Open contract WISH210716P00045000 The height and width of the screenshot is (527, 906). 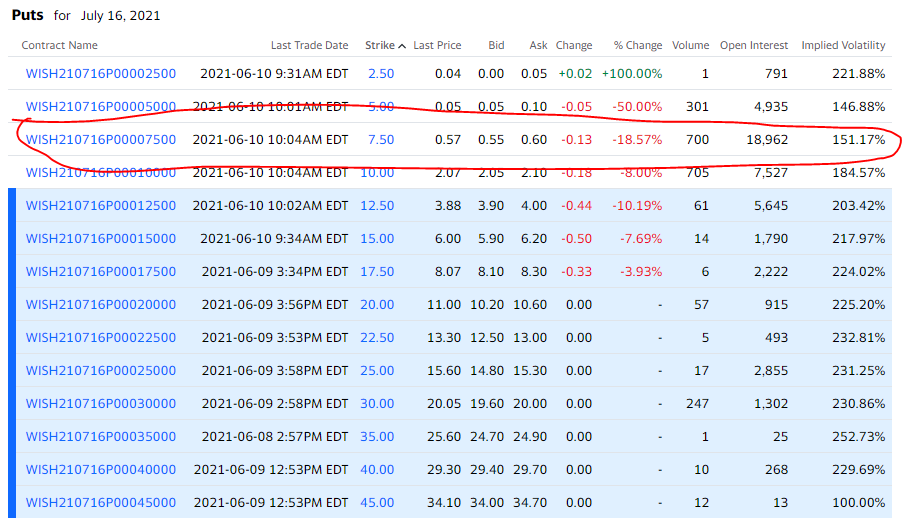101,502
